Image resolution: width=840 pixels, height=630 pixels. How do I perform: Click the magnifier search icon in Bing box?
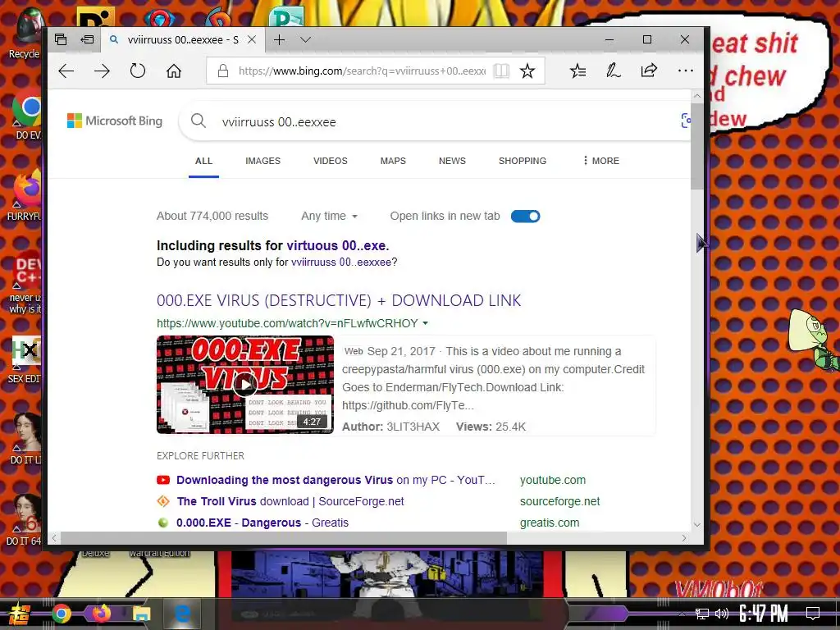point(199,121)
